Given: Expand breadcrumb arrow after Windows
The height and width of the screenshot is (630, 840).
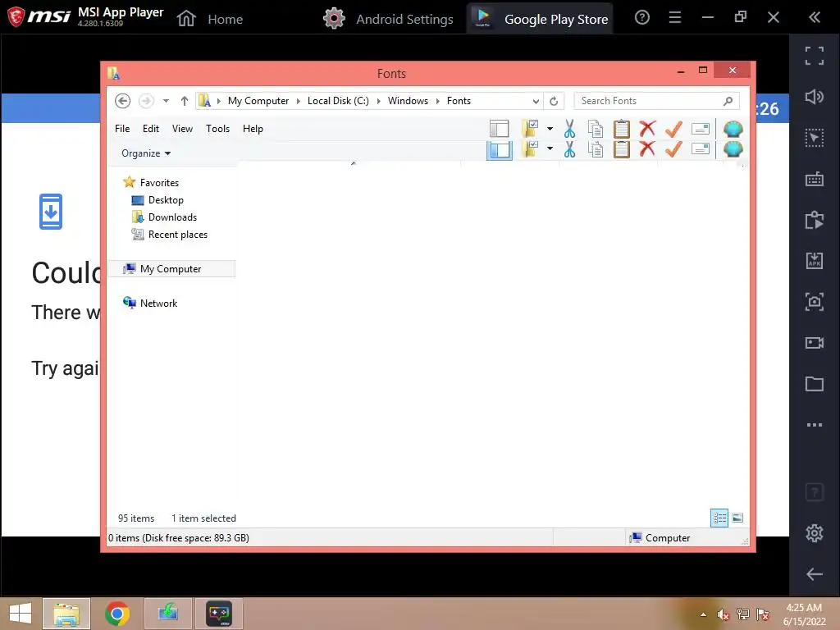Looking at the screenshot, I should tap(438, 101).
